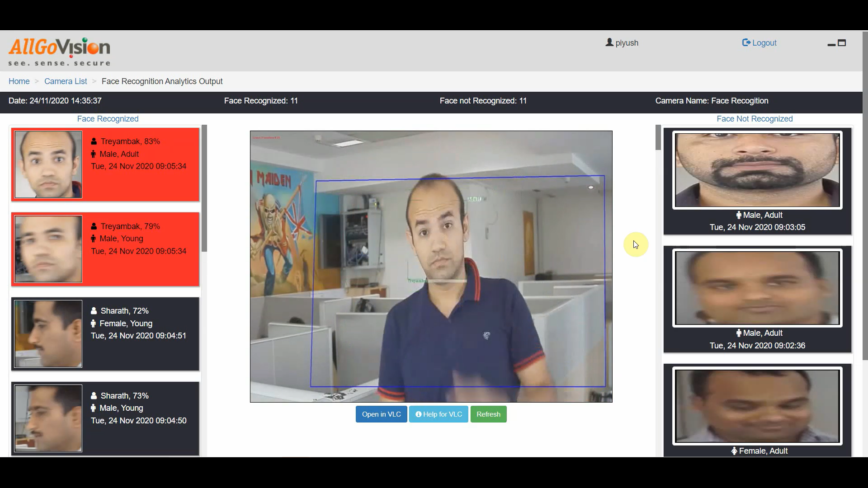
Task: Click the user profile icon beside piyush
Action: pyautogui.click(x=609, y=42)
